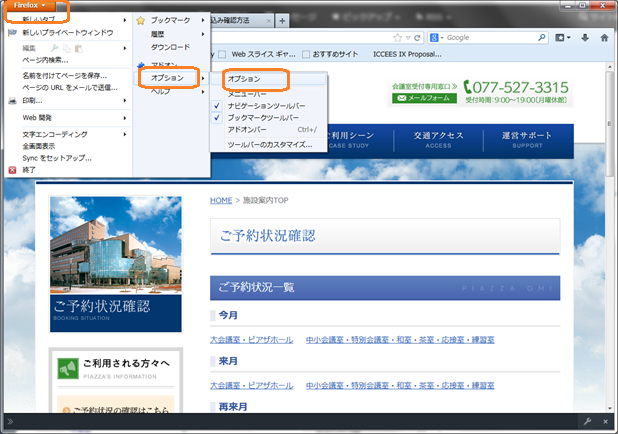This screenshot has height=434, width=618.
Task: Expand the 履歴 submenu arrow
Action: click(203, 34)
